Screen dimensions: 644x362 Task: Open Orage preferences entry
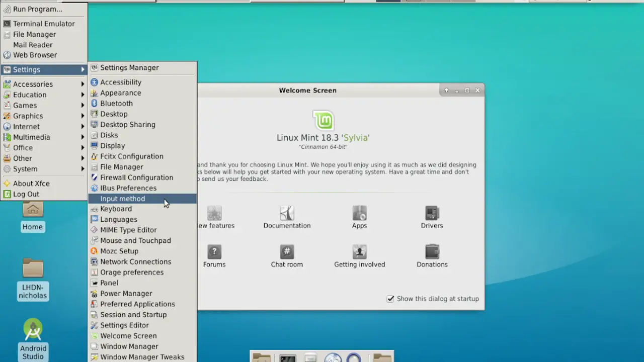pyautogui.click(x=142, y=272)
